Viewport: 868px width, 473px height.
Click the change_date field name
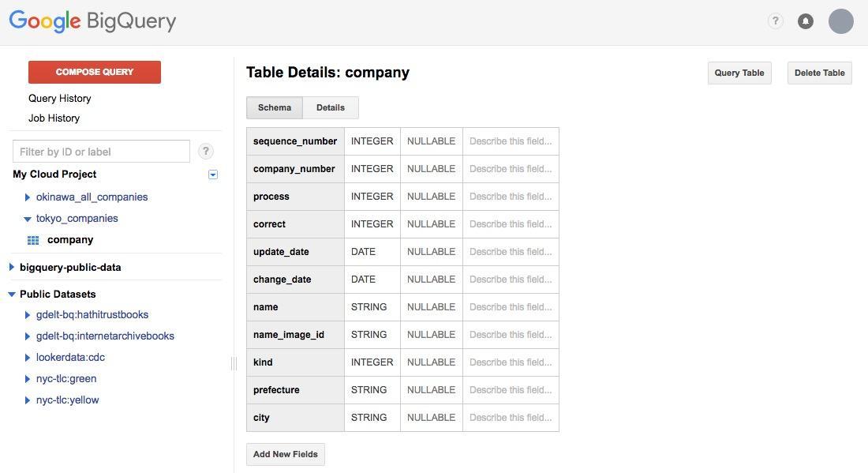pyautogui.click(x=282, y=280)
